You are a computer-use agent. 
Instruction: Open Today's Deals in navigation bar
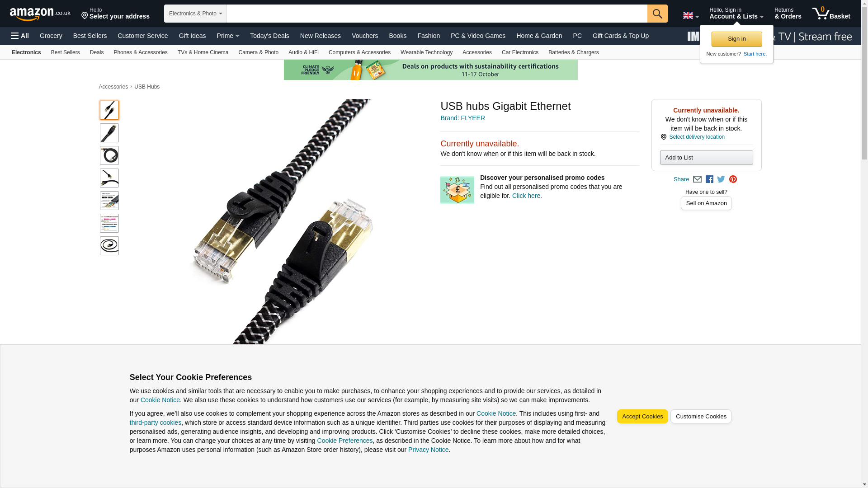click(269, 36)
